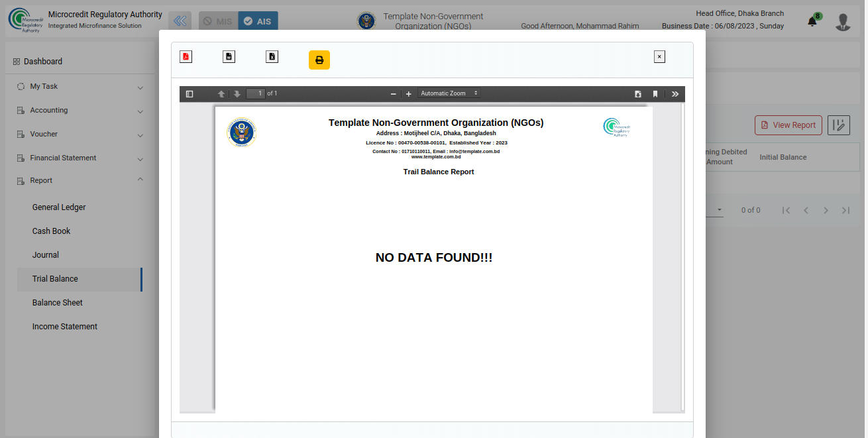Click the yellow print button
Image resolution: width=868 pixels, height=438 pixels.
319,60
